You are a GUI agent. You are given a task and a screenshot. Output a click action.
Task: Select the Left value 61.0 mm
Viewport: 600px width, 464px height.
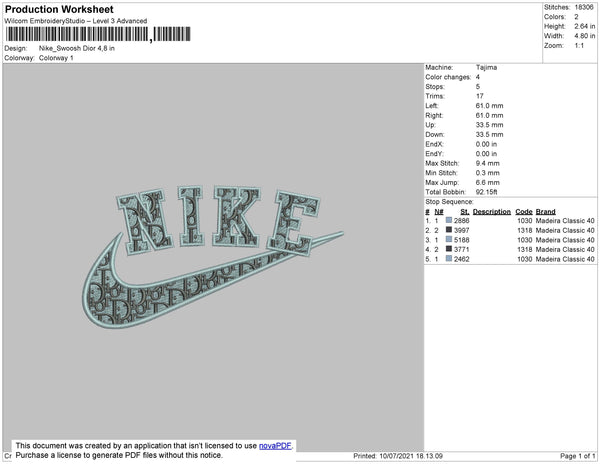click(x=489, y=106)
